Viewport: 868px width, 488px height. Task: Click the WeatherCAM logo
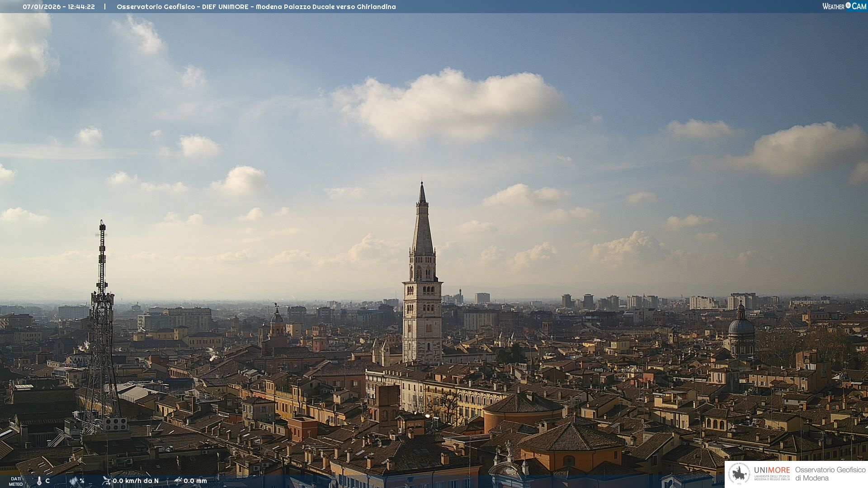point(844,6)
